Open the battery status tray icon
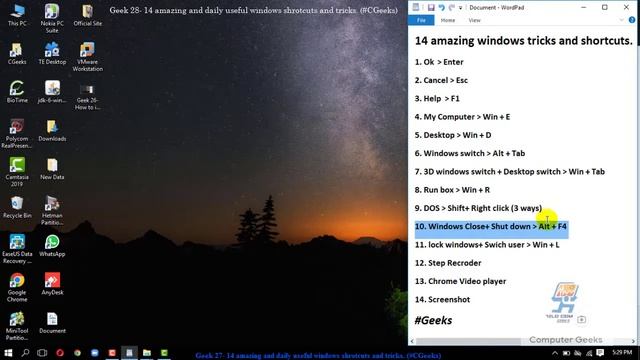 566,353
